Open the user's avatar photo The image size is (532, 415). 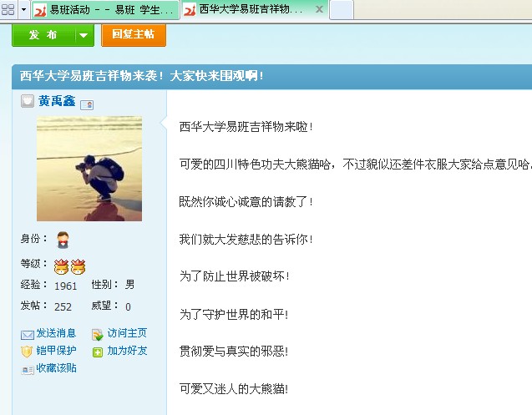[x=89, y=169]
